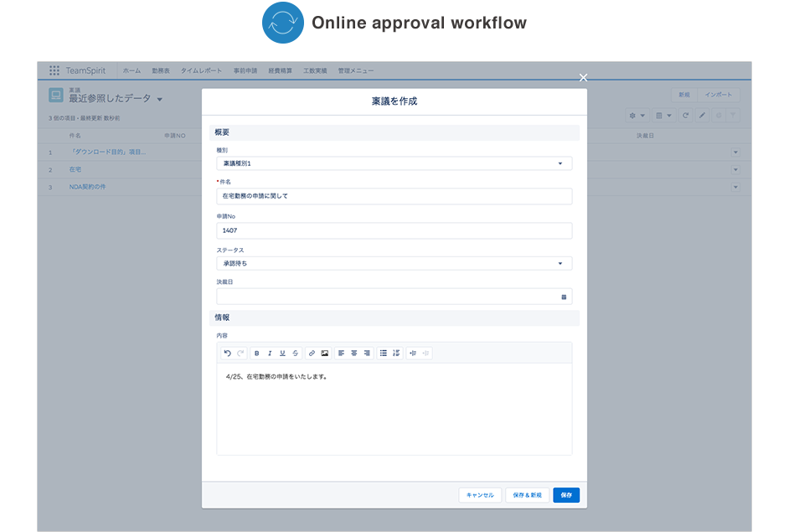Click the インポート button in the background
Screen dimensions: 789x532
point(719,95)
